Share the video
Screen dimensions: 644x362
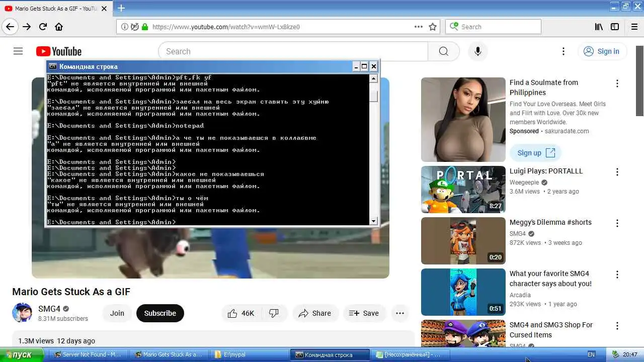coord(315,313)
